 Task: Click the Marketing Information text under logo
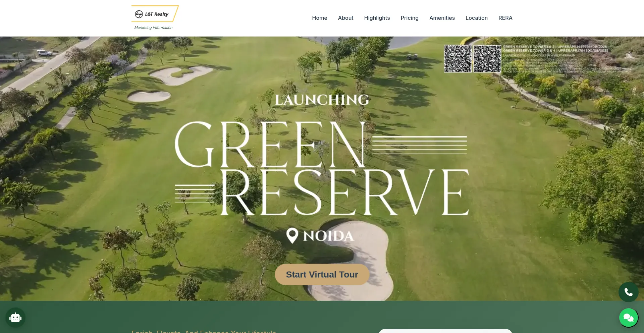click(153, 27)
